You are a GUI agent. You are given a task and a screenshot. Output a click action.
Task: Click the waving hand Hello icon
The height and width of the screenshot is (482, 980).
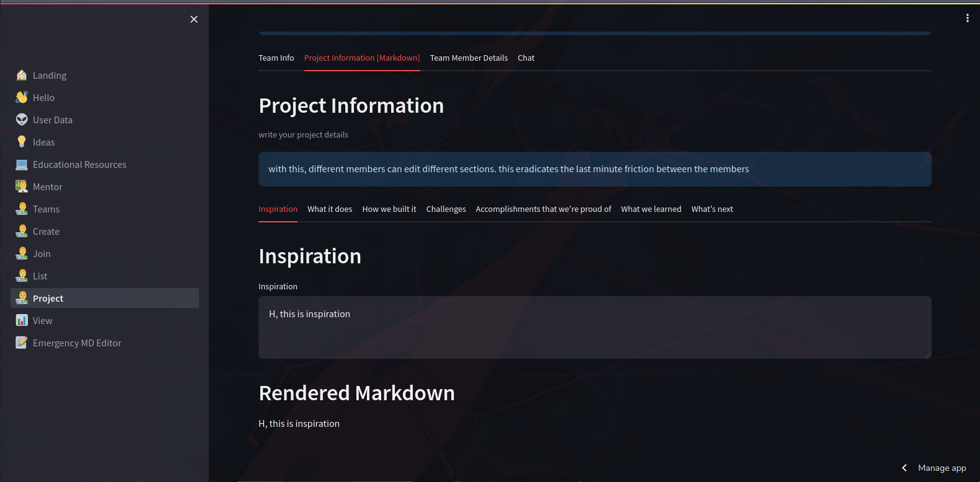pyautogui.click(x=22, y=97)
